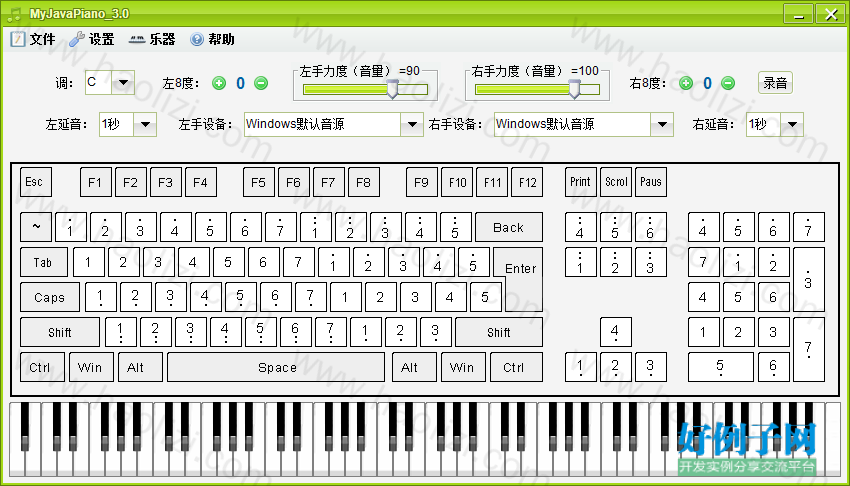The height and width of the screenshot is (486, 850).
Task: Click note key 1 next to Caps
Action: tap(101, 297)
